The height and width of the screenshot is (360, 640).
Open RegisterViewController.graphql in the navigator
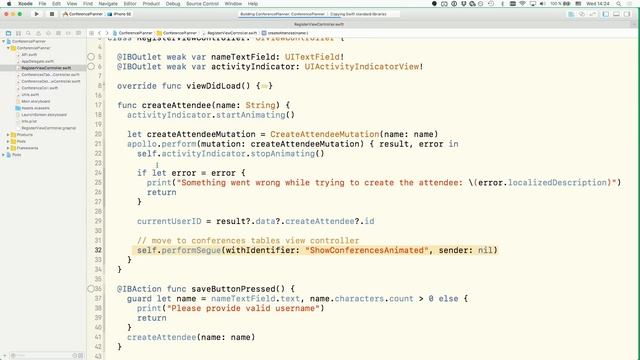pos(48,128)
